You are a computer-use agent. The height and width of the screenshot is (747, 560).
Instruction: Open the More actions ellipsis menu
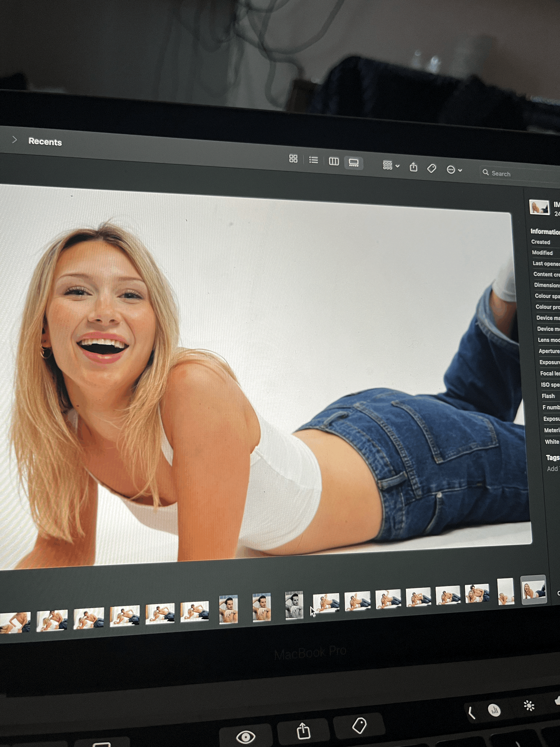454,169
